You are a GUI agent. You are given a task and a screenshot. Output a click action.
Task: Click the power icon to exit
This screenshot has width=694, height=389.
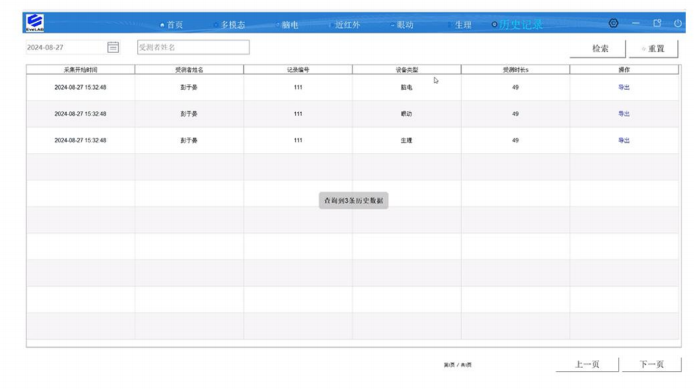(x=678, y=23)
